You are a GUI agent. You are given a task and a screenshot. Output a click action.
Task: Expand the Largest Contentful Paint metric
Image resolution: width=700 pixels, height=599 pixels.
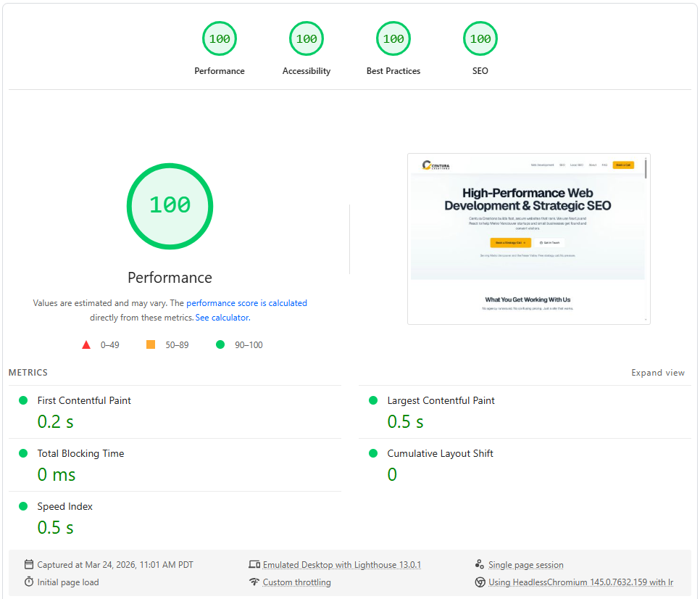click(x=441, y=400)
